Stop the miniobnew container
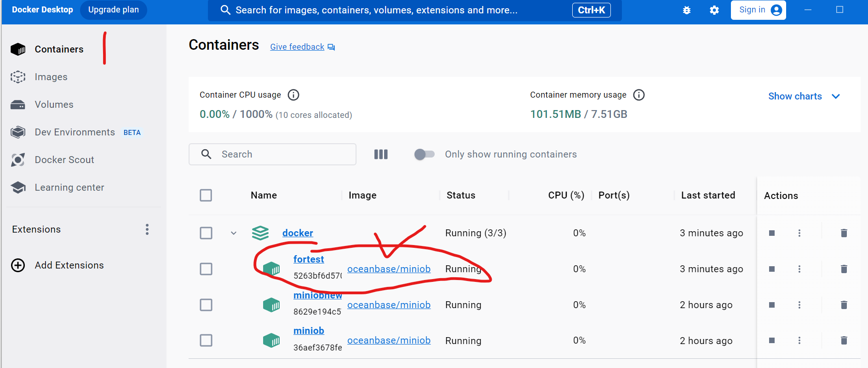Screen dimensions: 868x368 coord(772,305)
